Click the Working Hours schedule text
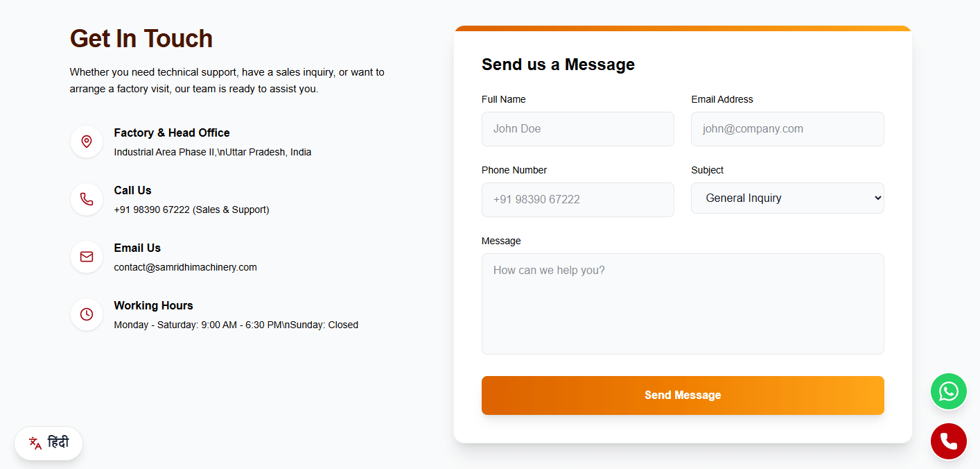 click(236, 325)
